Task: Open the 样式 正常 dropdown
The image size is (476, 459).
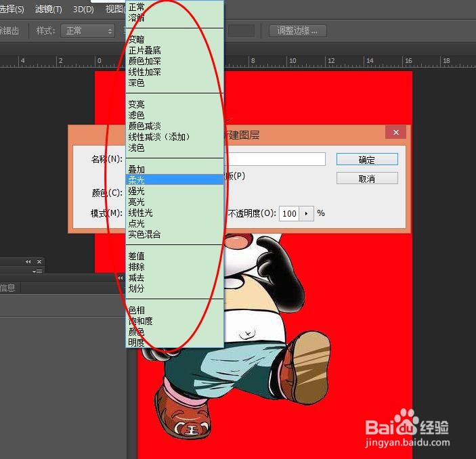Action: [88, 31]
